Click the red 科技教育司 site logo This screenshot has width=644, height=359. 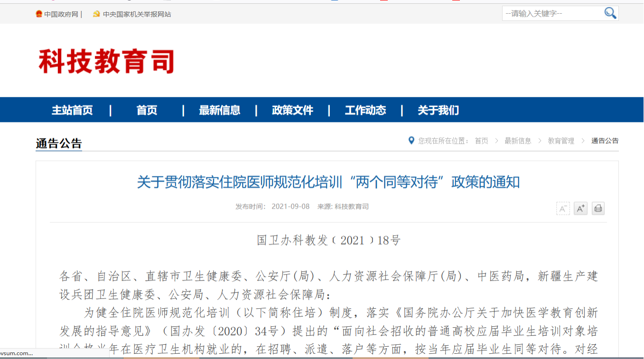(x=107, y=62)
